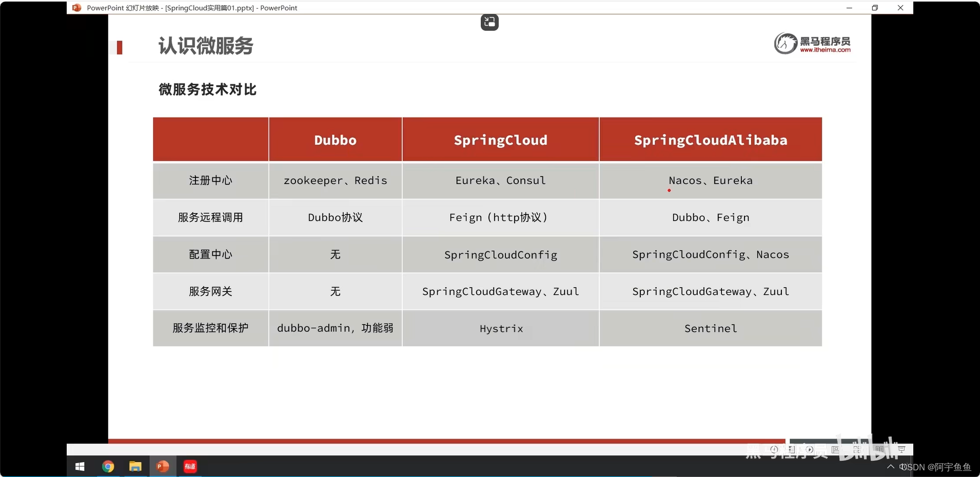Open the slideshow options menu icon
The width and height of the screenshot is (980, 477).
(792, 449)
